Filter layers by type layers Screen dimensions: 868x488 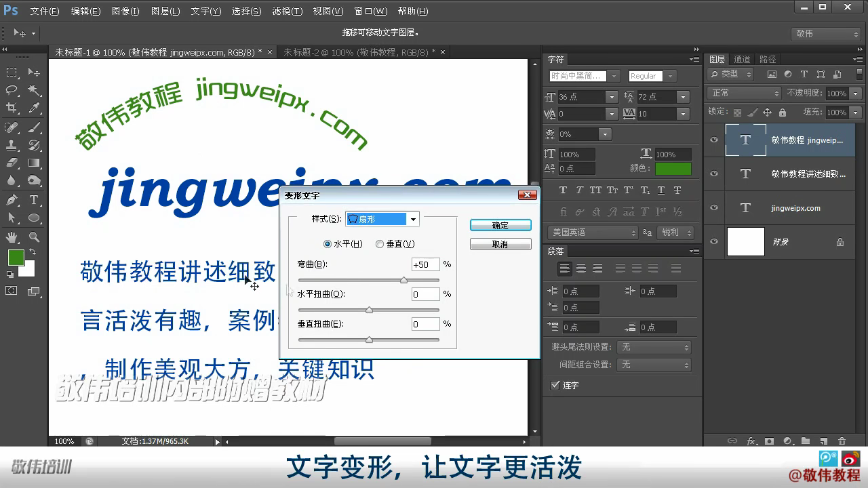(804, 75)
